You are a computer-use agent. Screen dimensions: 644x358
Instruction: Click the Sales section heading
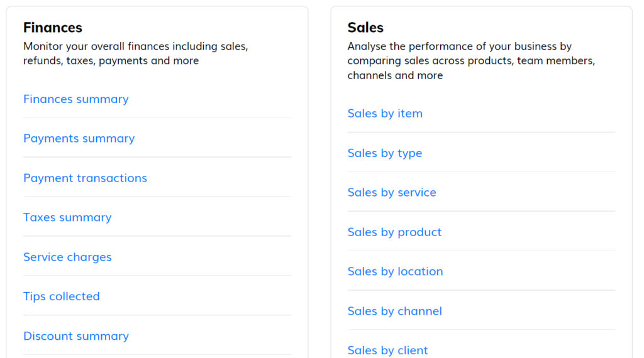[365, 28]
